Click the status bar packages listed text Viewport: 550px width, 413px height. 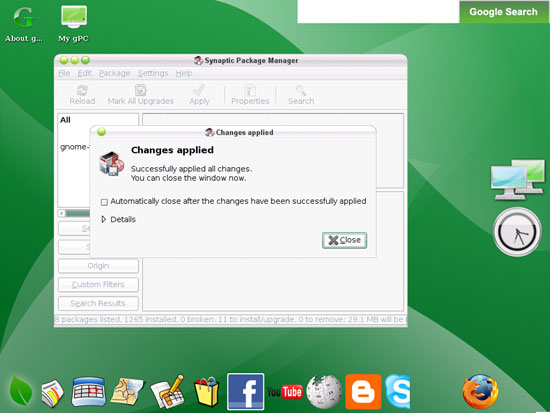pyautogui.click(x=230, y=319)
